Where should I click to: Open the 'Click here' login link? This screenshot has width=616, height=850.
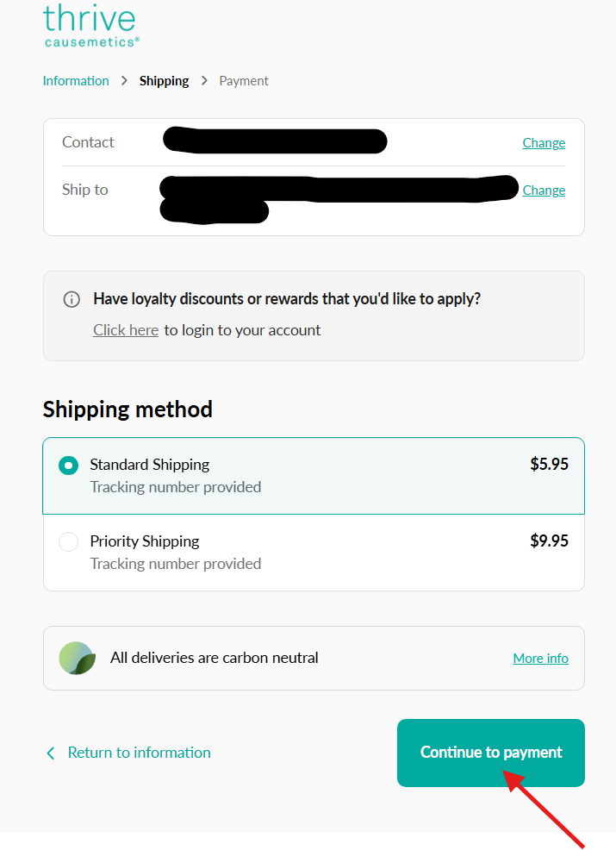126,330
